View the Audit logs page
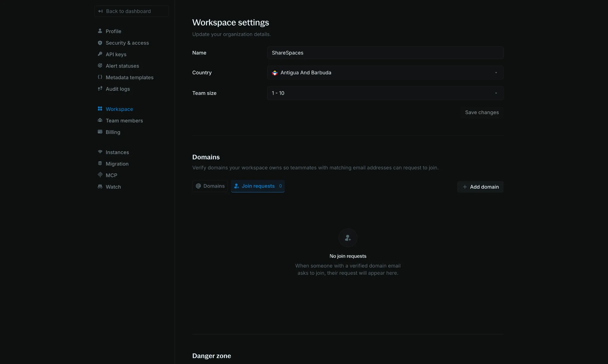This screenshot has width=608, height=364. tap(118, 89)
